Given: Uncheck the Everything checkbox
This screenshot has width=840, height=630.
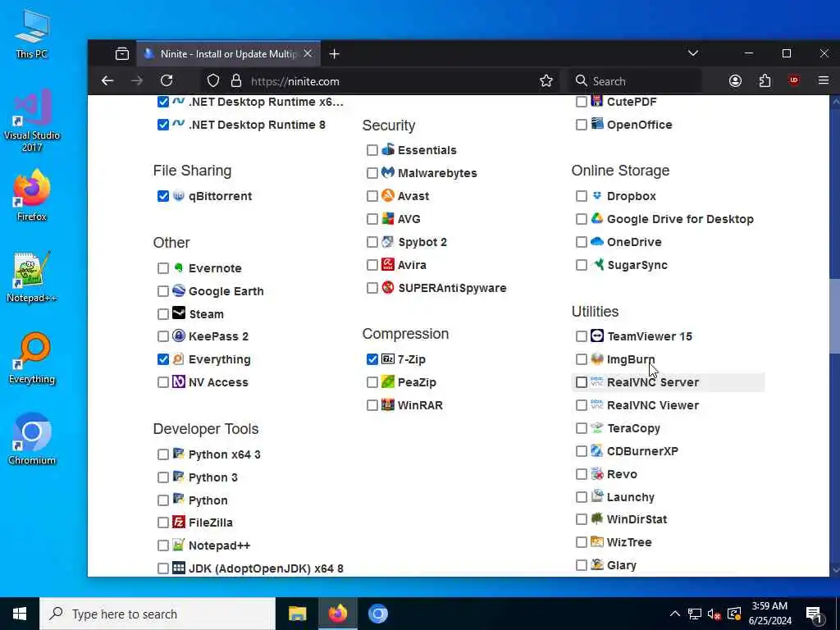Looking at the screenshot, I should point(163,359).
